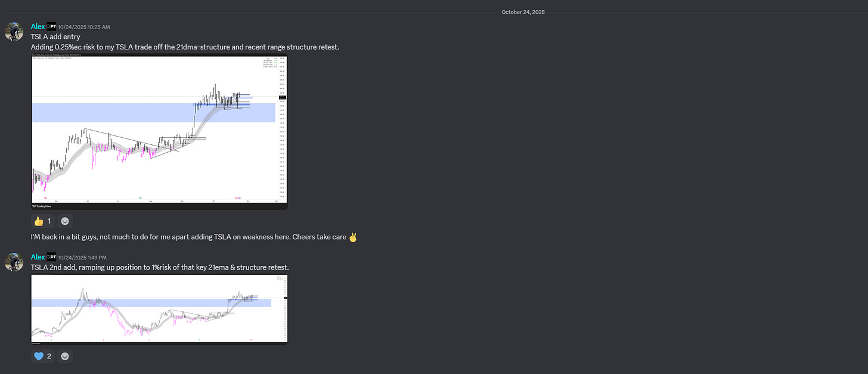Click the PT tag badge on second message

tap(51, 257)
